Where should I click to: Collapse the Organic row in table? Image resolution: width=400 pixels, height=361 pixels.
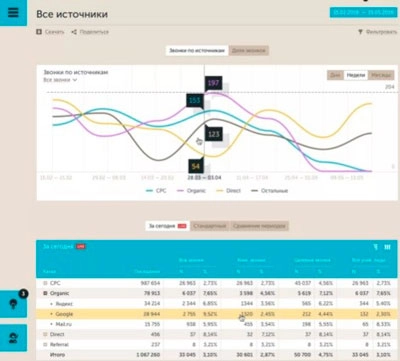pos(45,293)
